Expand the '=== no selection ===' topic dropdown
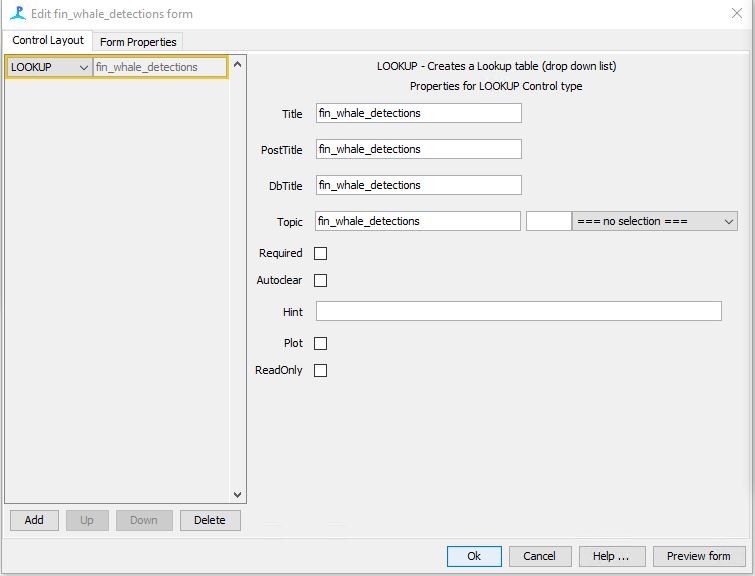This screenshot has width=755, height=576. pyautogui.click(x=654, y=221)
